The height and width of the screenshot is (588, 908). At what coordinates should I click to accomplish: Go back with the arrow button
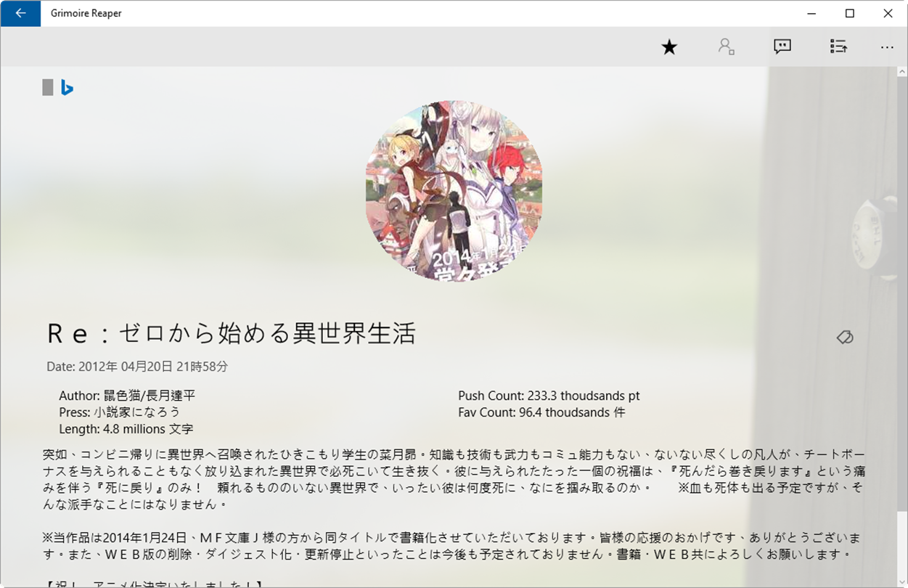pyautogui.click(x=20, y=13)
